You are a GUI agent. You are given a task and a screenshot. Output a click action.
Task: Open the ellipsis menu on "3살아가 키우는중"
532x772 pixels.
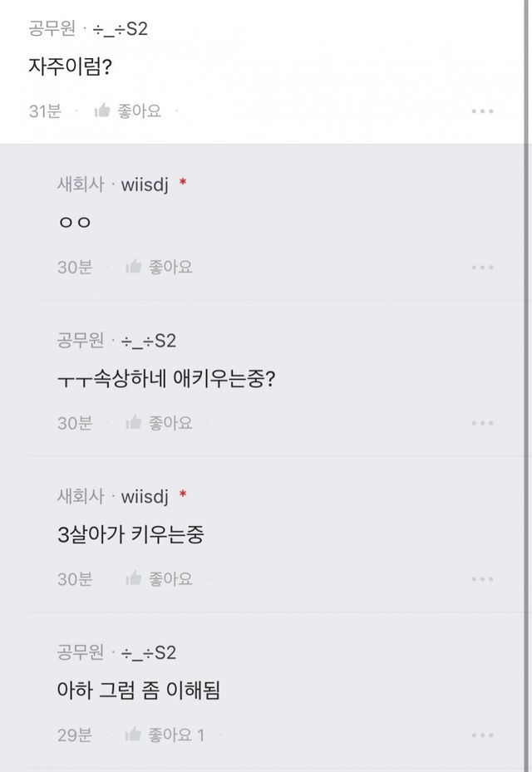[x=482, y=579]
